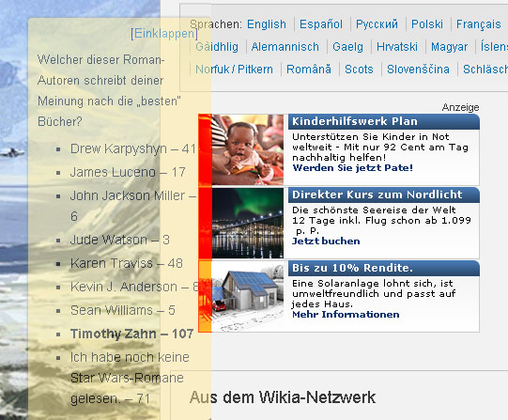Open the Gàidhlig language link

coord(217,47)
